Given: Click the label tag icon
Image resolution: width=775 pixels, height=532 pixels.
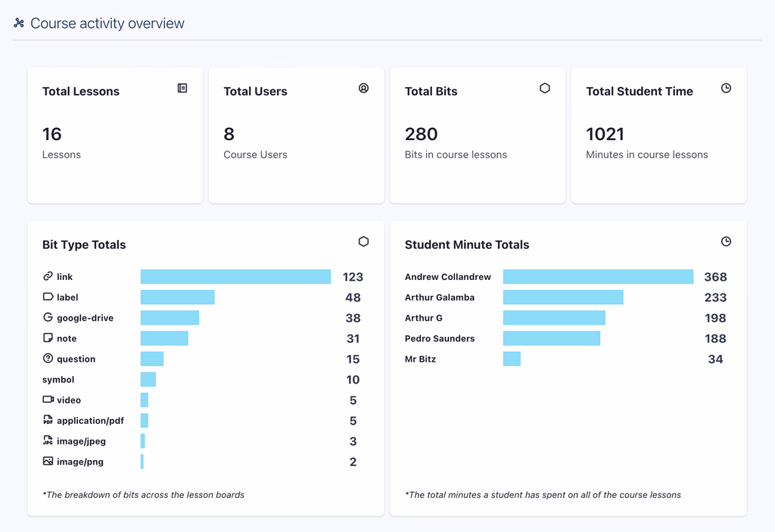Looking at the screenshot, I should (x=48, y=297).
